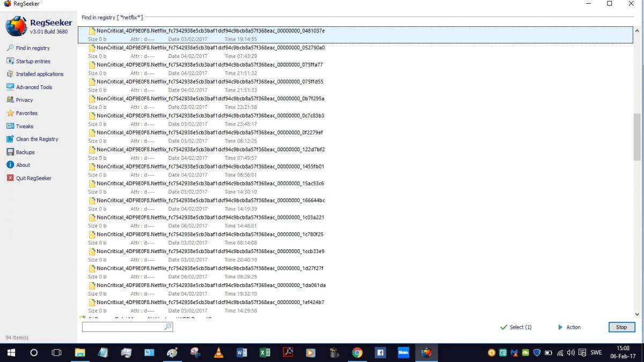Launch VLC media player from taskbar
This screenshot has height=362, width=644.
[x=218, y=352]
